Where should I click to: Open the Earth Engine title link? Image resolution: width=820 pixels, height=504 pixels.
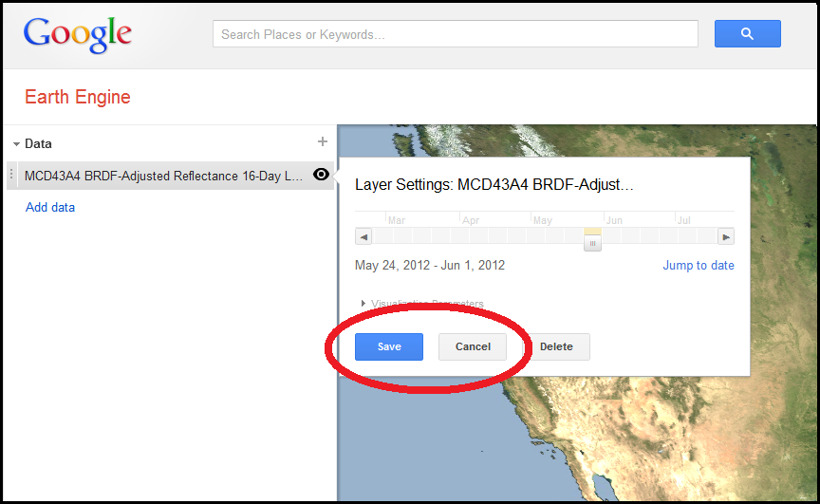tap(78, 97)
